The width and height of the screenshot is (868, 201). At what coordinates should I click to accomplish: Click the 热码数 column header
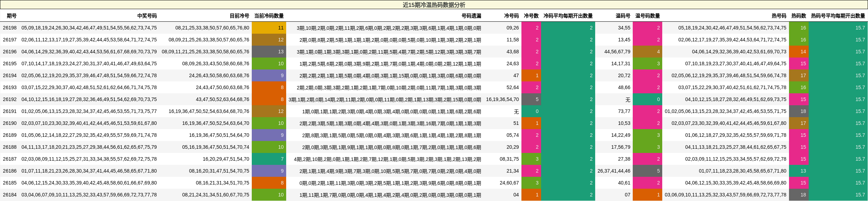pos(799,16)
